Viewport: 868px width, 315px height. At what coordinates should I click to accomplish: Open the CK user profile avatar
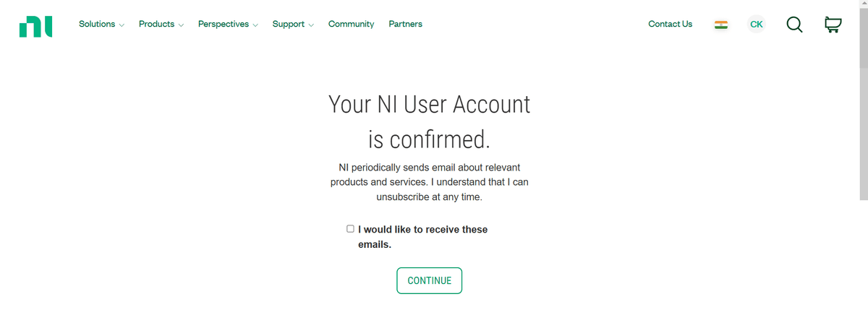point(757,25)
